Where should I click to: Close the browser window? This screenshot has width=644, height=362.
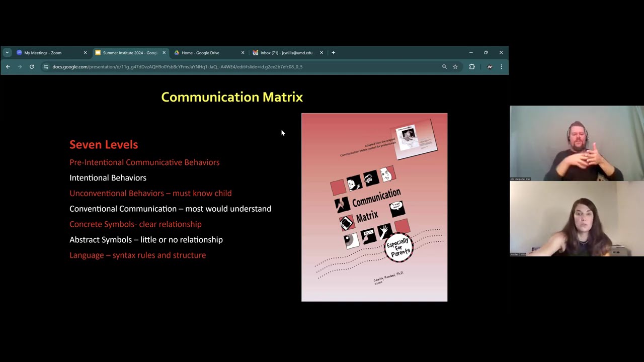click(x=501, y=52)
